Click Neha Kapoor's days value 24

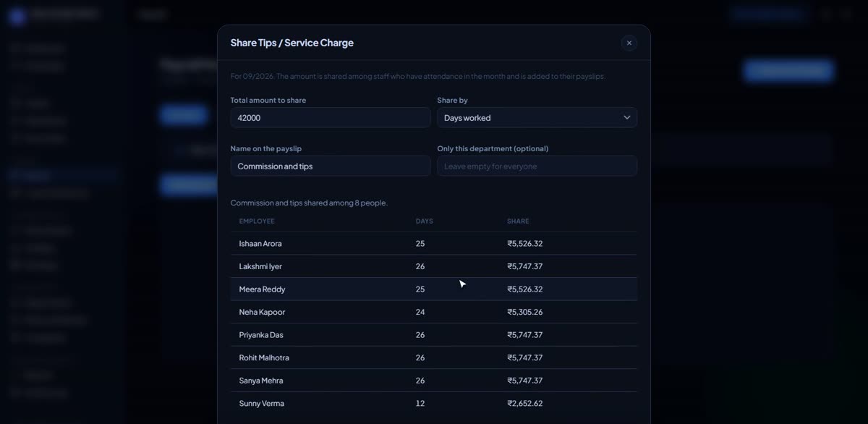420,312
